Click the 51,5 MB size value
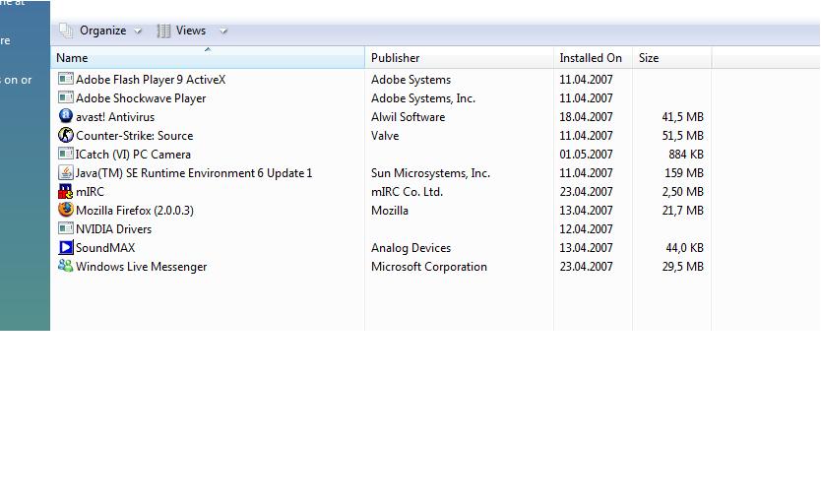821x504 pixels. [x=682, y=136]
